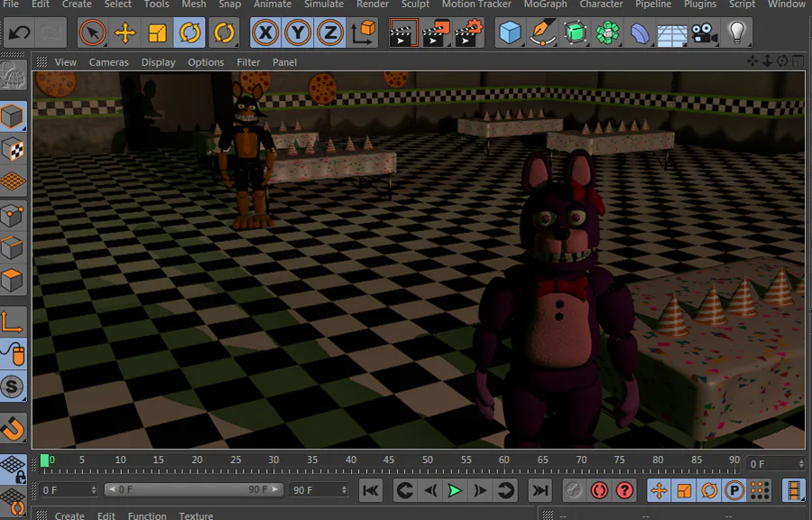
Task: Enable Texture mode checkered cube icon
Action: (13, 149)
